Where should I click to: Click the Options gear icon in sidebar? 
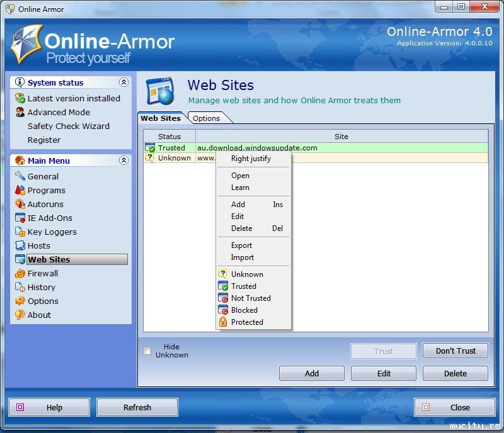(20, 301)
